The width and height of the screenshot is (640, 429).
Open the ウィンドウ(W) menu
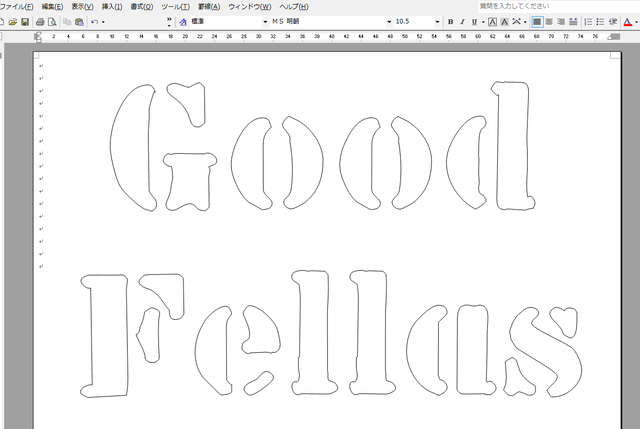[x=250, y=7]
